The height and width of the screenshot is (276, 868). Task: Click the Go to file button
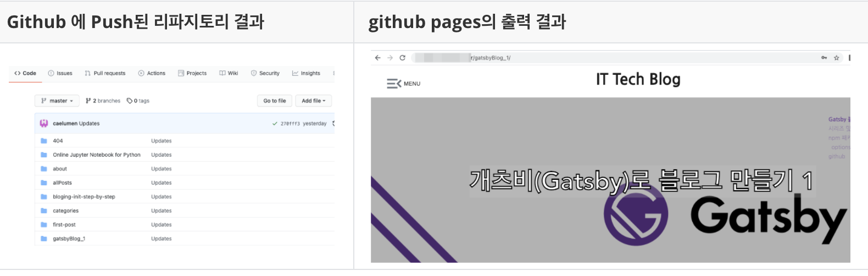click(x=275, y=101)
